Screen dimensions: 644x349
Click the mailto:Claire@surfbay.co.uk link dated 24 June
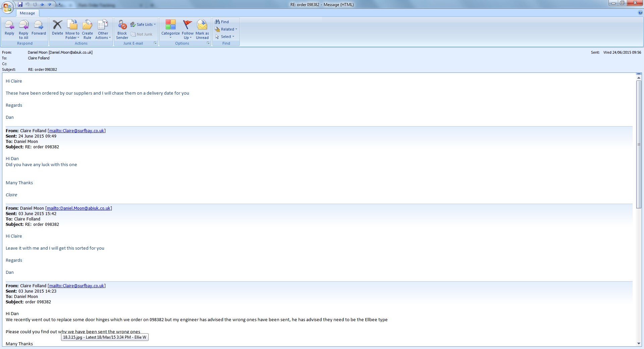[x=76, y=131]
